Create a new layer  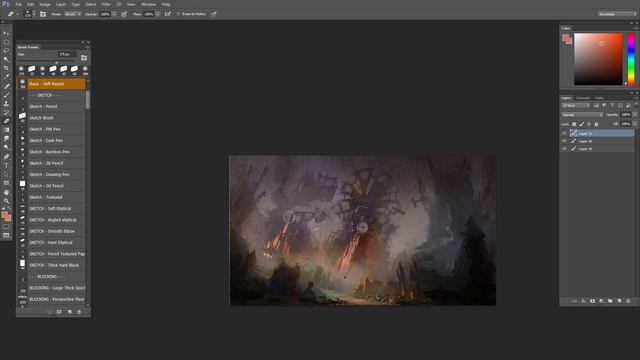[x=619, y=301]
